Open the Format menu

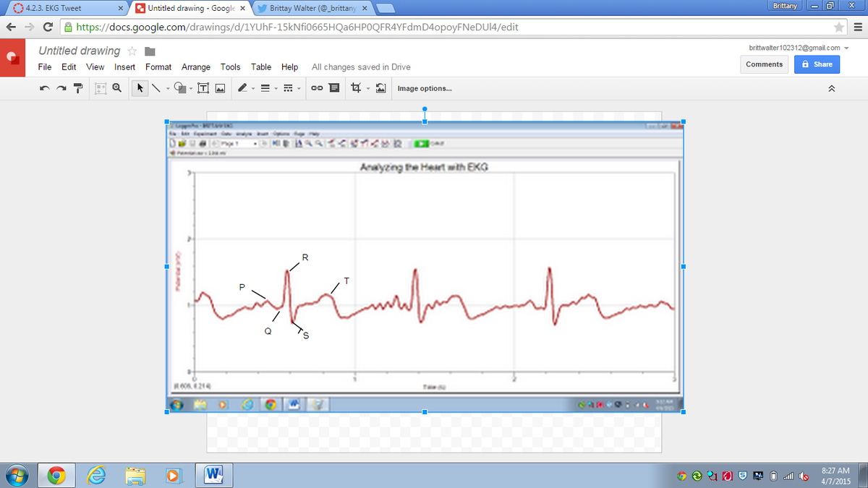(x=158, y=67)
